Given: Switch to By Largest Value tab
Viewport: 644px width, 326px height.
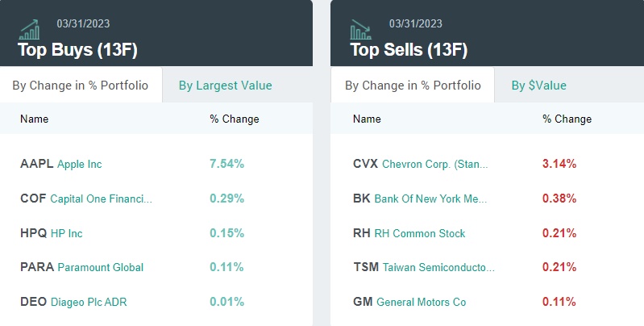Looking at the screenshot, I should pos(225,86).
